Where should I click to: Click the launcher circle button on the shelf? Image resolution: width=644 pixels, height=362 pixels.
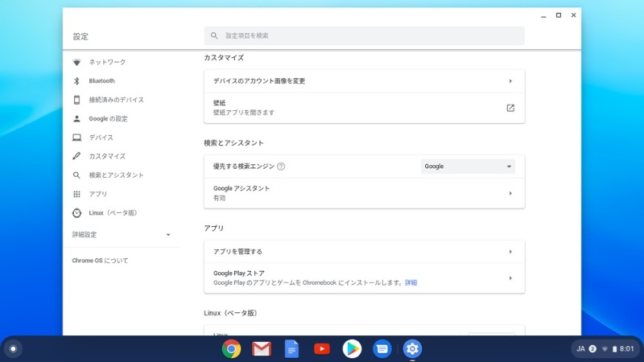coord(13,348)
